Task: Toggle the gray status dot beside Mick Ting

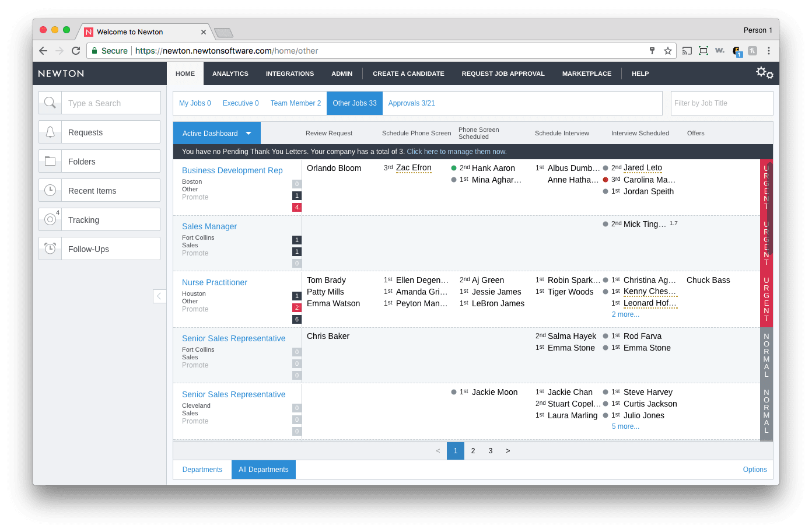Action: 605,223
